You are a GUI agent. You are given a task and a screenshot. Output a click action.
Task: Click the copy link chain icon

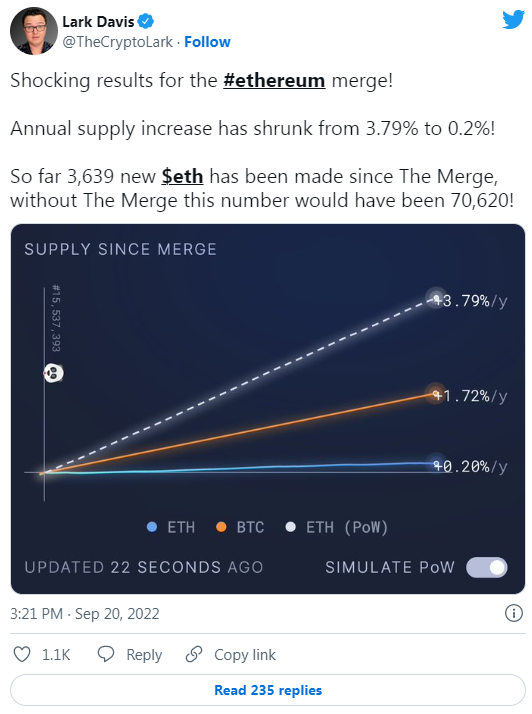click(194, 654)
